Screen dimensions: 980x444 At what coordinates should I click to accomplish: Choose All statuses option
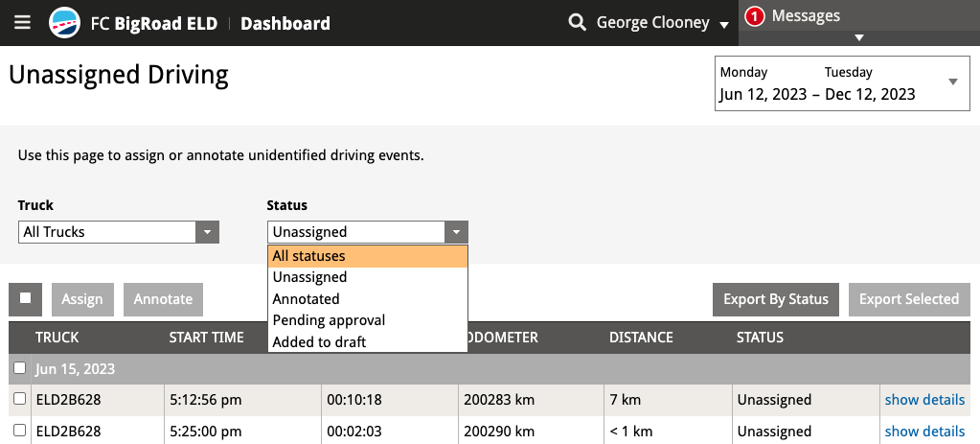(x=368, y=256)
